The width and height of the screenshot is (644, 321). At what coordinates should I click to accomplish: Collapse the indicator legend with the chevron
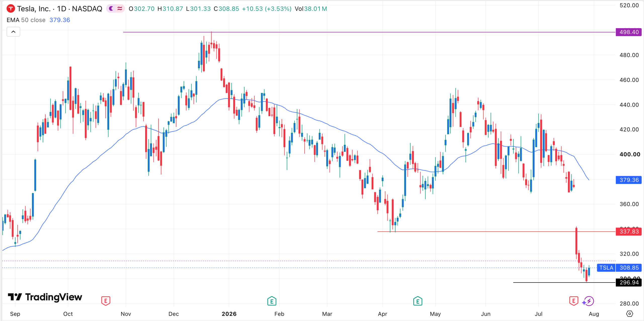13,32
